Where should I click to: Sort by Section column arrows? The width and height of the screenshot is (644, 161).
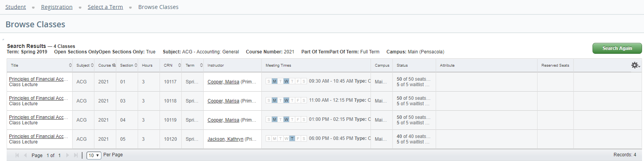click(136, 65)
